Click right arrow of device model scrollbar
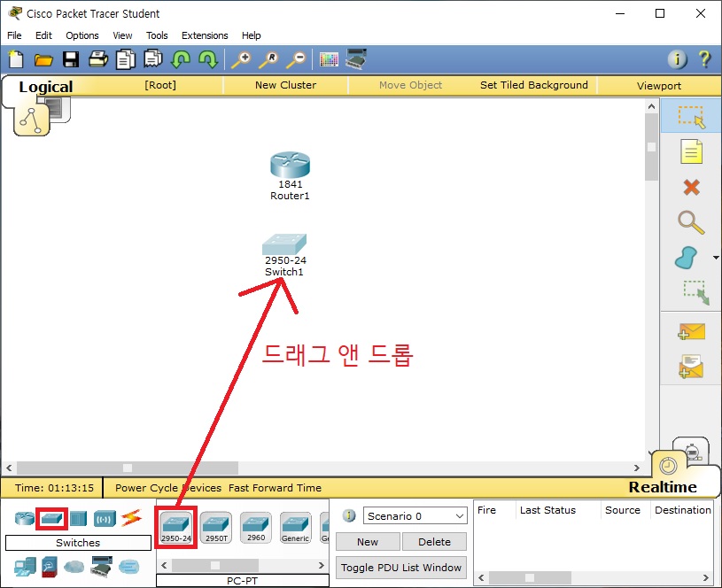This screenshot has width=722, height=588. coord(322,565)
